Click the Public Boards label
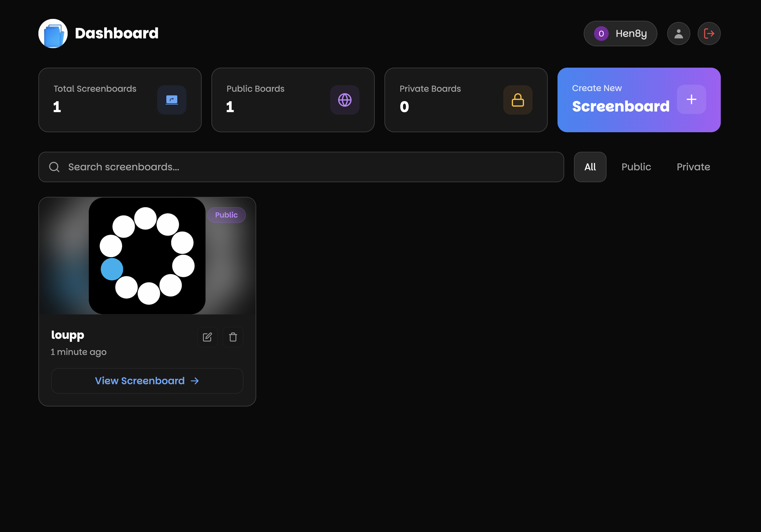Image resolution: width=761 pixels, height=532 pixels. [x=255, y=88]
